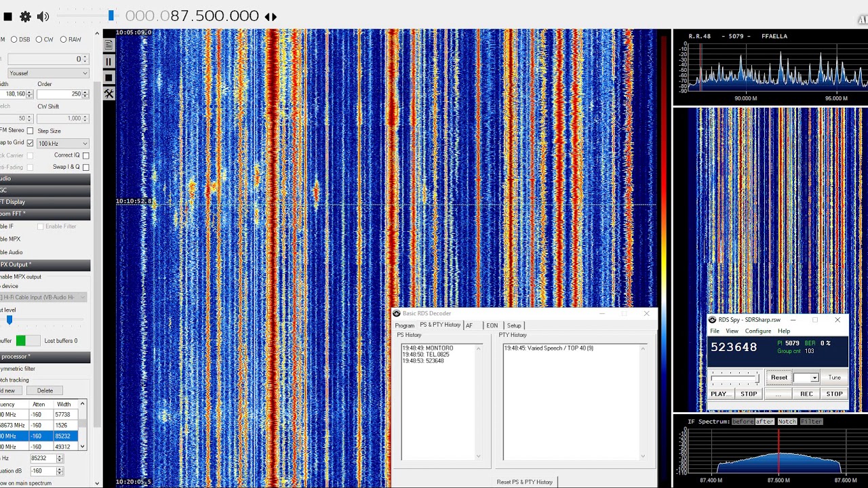Click the filter Order input field showing 250
Viewport: 868px width, 488px height.
[x=63, y=94]
